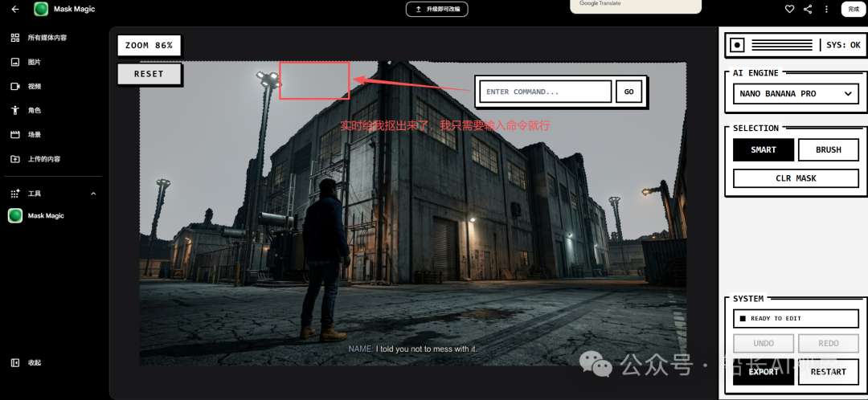Focus the ENTER COMMAND input field
868x400 pixels.
545,92
